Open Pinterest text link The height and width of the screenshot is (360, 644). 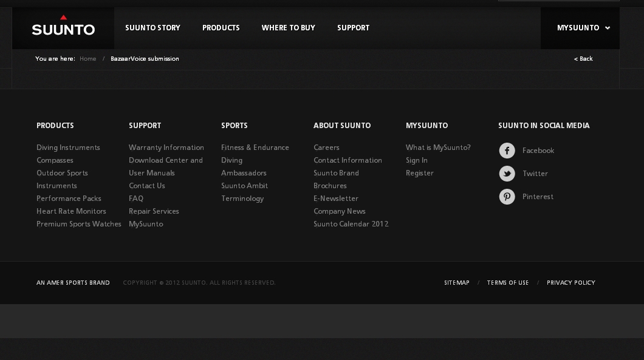538,197
